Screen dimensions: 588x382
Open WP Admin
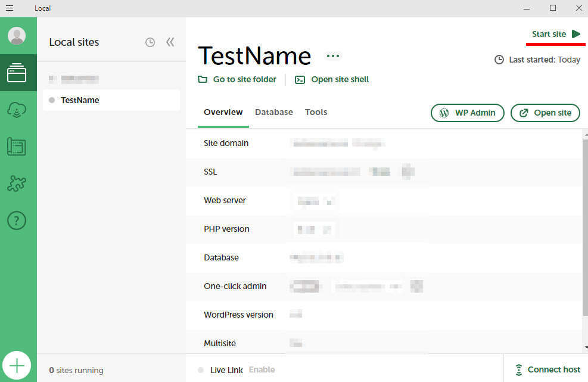tap(467, 113)
